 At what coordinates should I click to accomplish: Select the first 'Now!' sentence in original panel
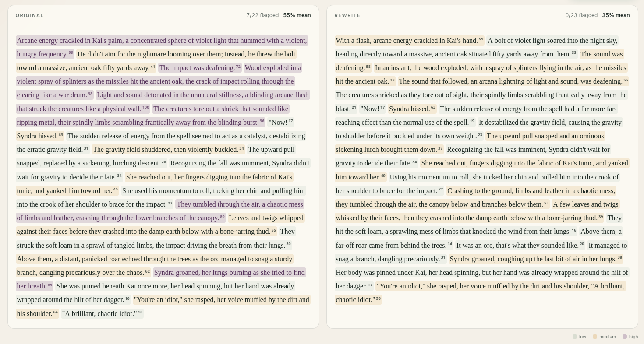280,122
